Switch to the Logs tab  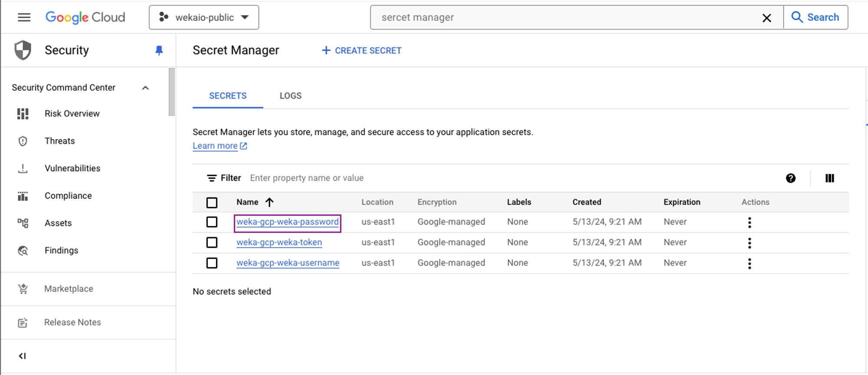[x=290, y=96]
